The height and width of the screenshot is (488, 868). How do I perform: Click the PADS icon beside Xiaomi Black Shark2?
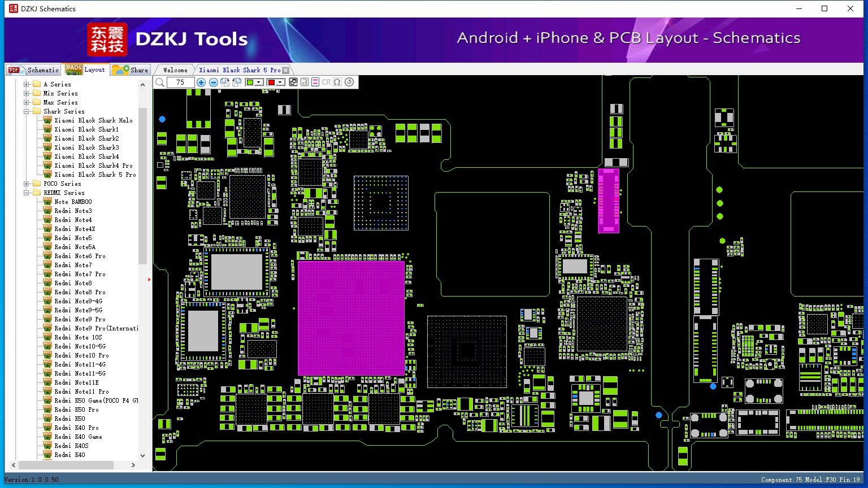coord(47,138)
